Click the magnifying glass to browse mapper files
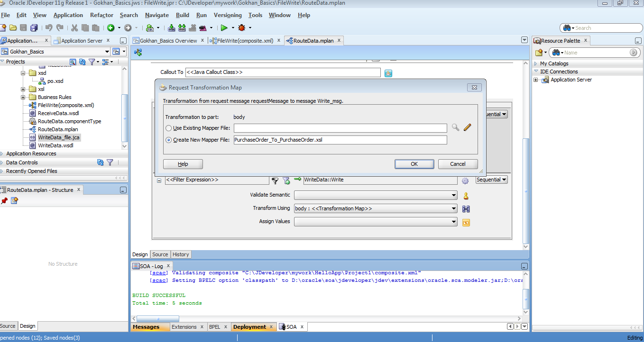644x342 pixels. coord(455,128)
